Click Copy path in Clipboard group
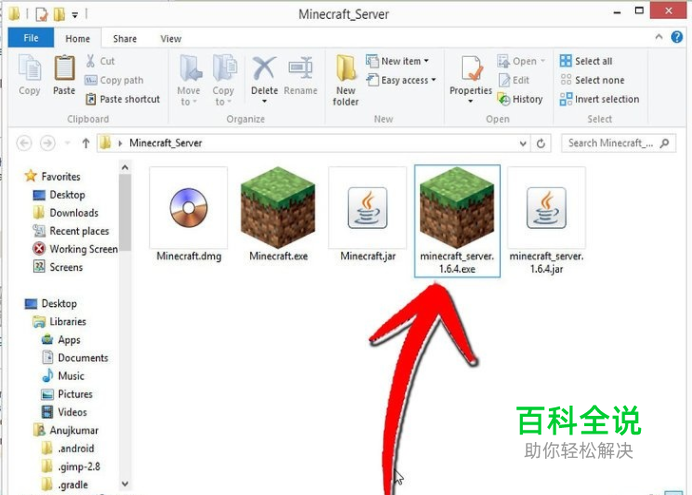The width and height of the screenshot is (692, 495). point(114,80)
